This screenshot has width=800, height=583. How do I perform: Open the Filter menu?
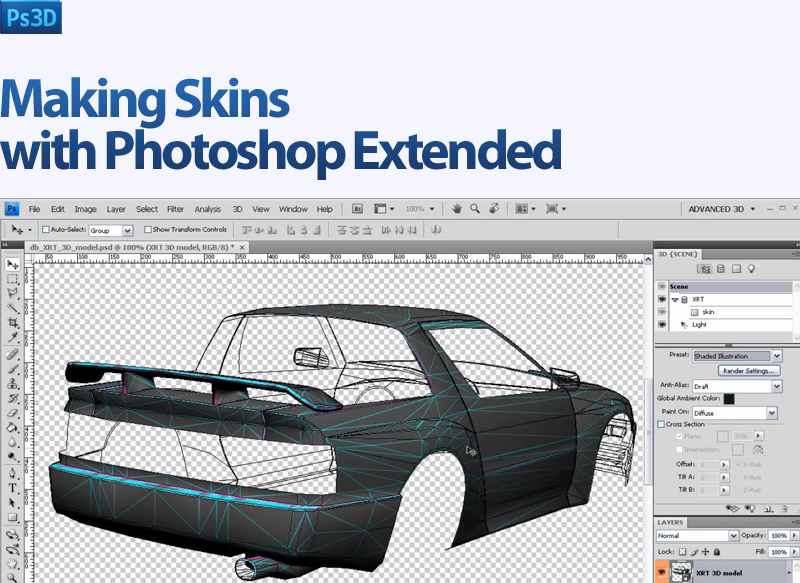tap(175, 209)
